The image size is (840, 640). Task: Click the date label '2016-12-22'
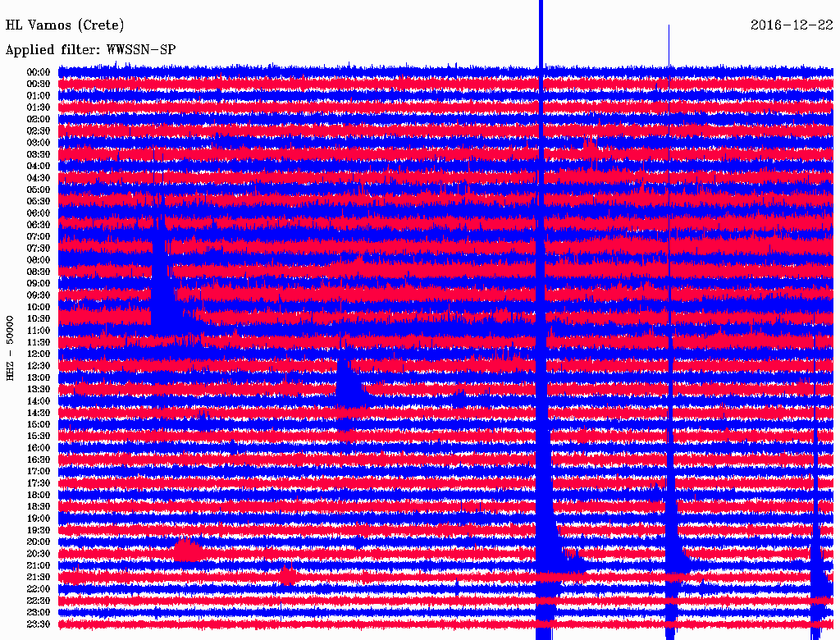[x=792, y=25]
